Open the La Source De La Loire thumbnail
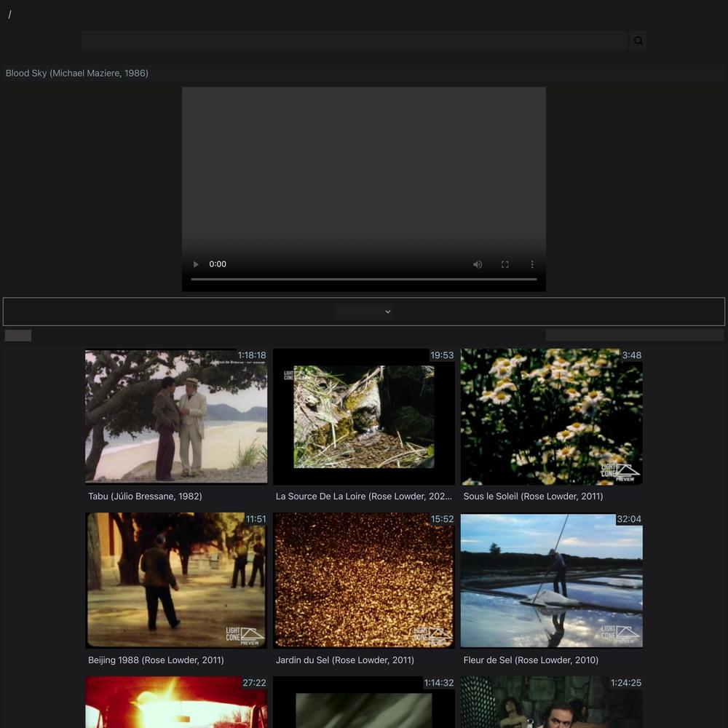The width and height of the screenshot is (728, 728). [364, 416]
